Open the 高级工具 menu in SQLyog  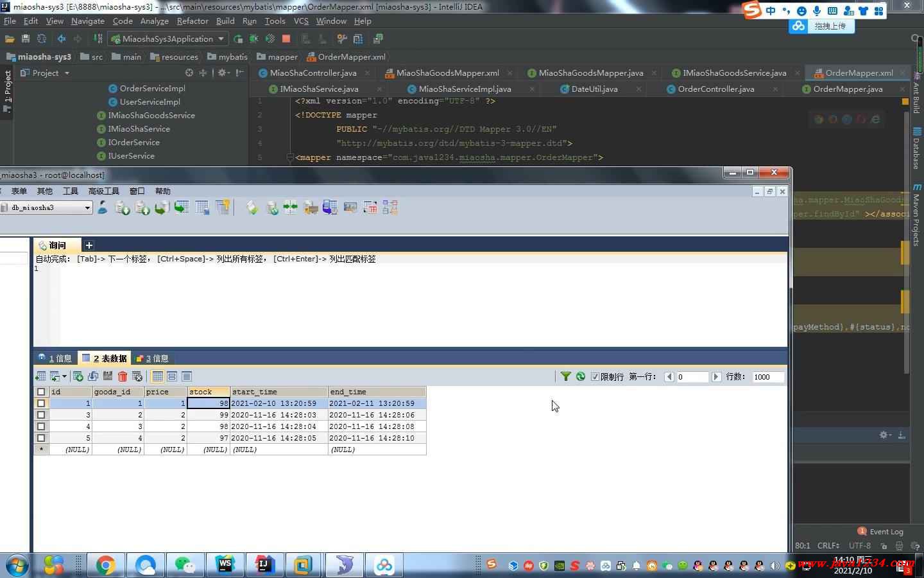point(104,191)
